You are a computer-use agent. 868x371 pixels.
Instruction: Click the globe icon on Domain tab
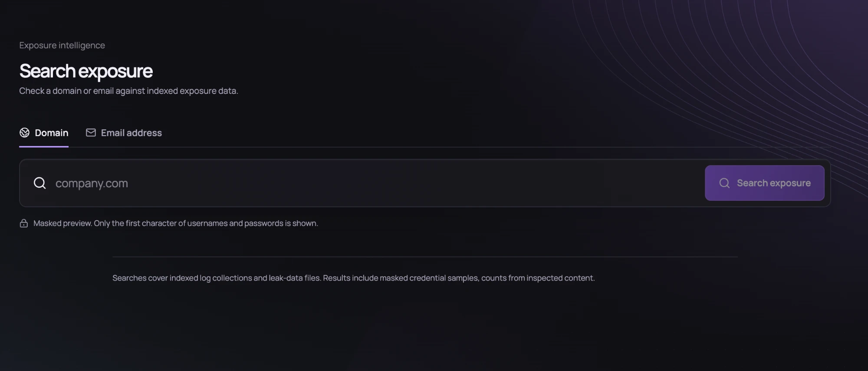coord(24,132)
